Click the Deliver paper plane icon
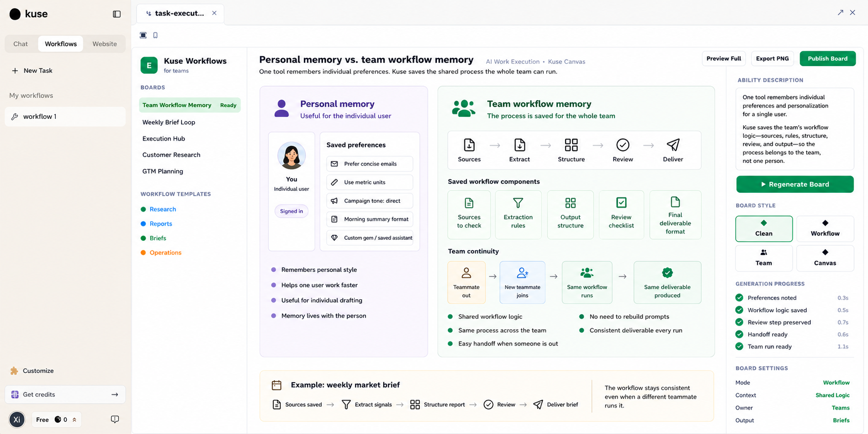 (x=673, y=145)
